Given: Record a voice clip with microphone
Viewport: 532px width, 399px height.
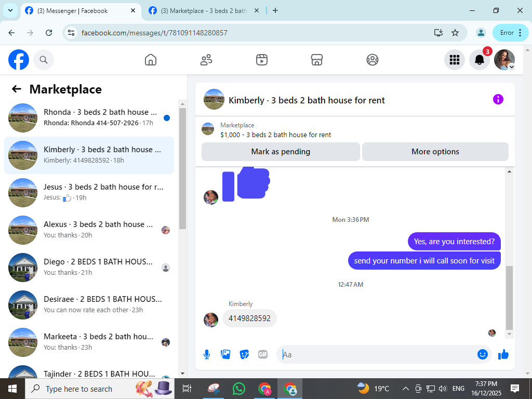Looking at the screenshot, I should pos(207,354).
